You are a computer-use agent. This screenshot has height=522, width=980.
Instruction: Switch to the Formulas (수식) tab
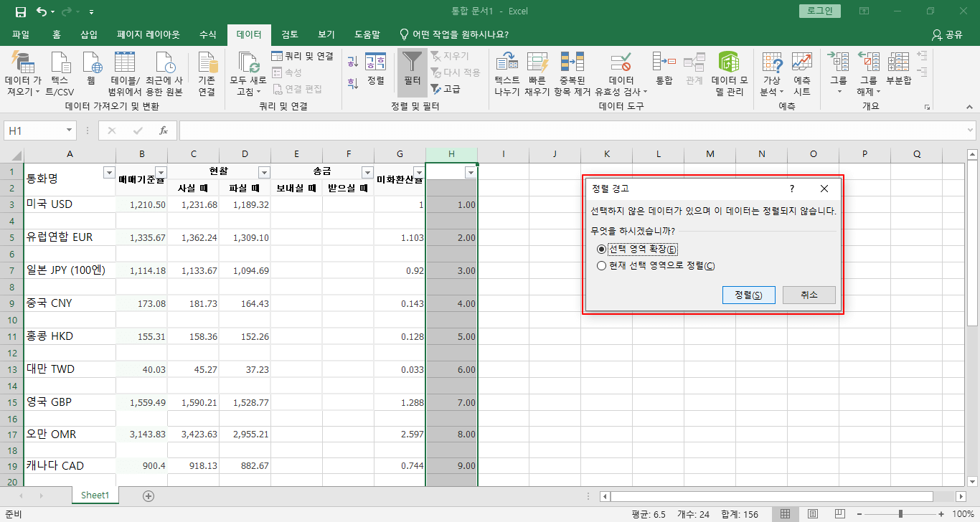(207, 34)
